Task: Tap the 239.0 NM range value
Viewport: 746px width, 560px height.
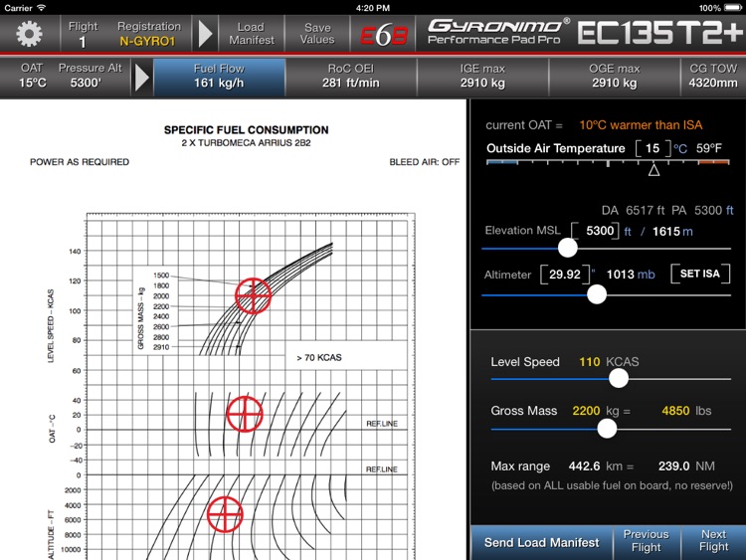Action: (673, 467)
